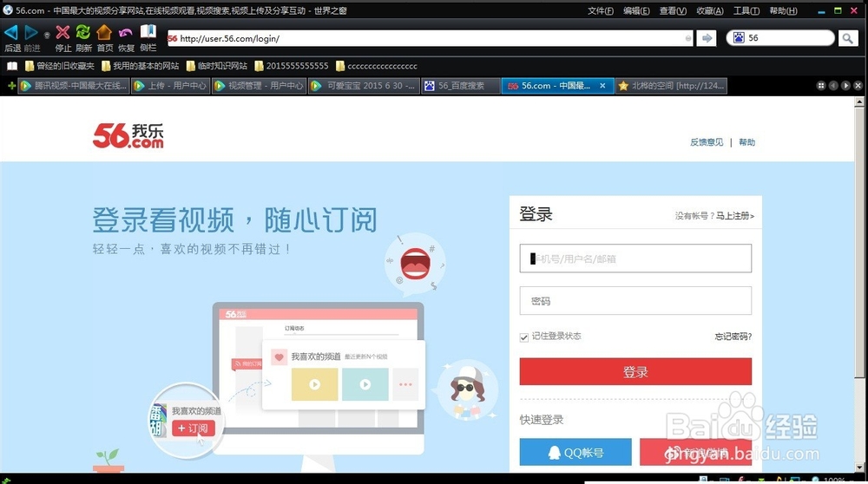Open the 文件(F) menu
868x484 pixels.
click(601, 10)
